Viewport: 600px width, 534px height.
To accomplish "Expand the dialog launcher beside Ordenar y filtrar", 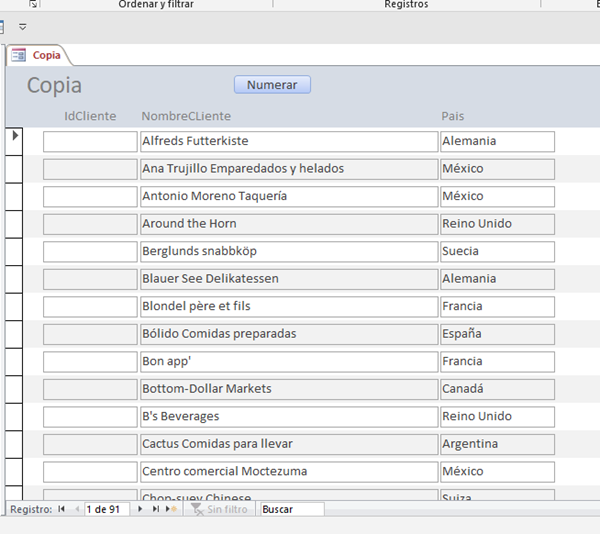I will (34, 5).
